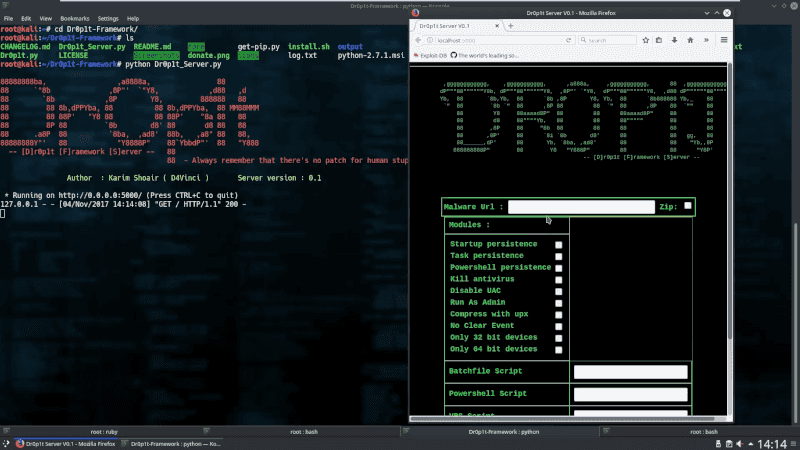Screen dimensions: 800x450
Task: Select Only 64 bit devices checkbox
Action: click(559, 350)
